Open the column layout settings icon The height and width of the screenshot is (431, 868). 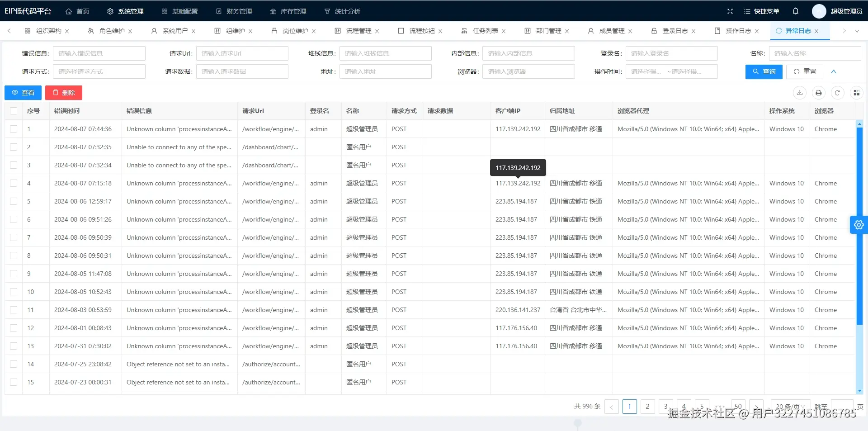(x=856, y=93)
